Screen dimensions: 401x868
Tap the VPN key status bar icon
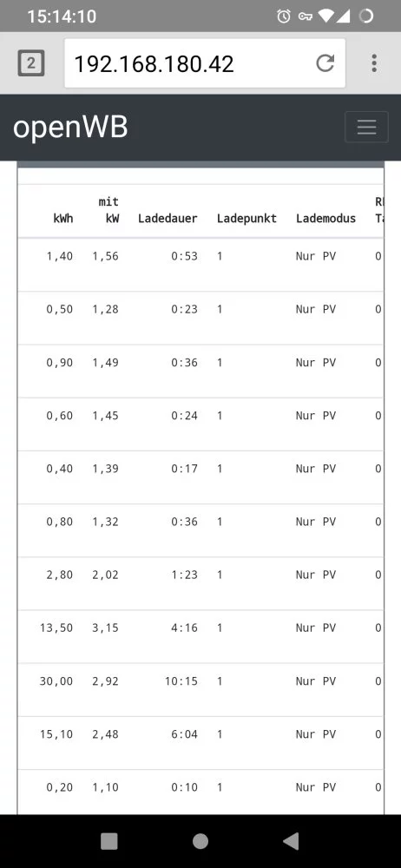point(305,16)
